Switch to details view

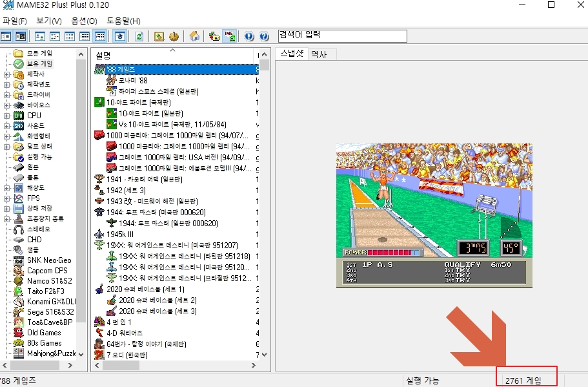point(85,36)
